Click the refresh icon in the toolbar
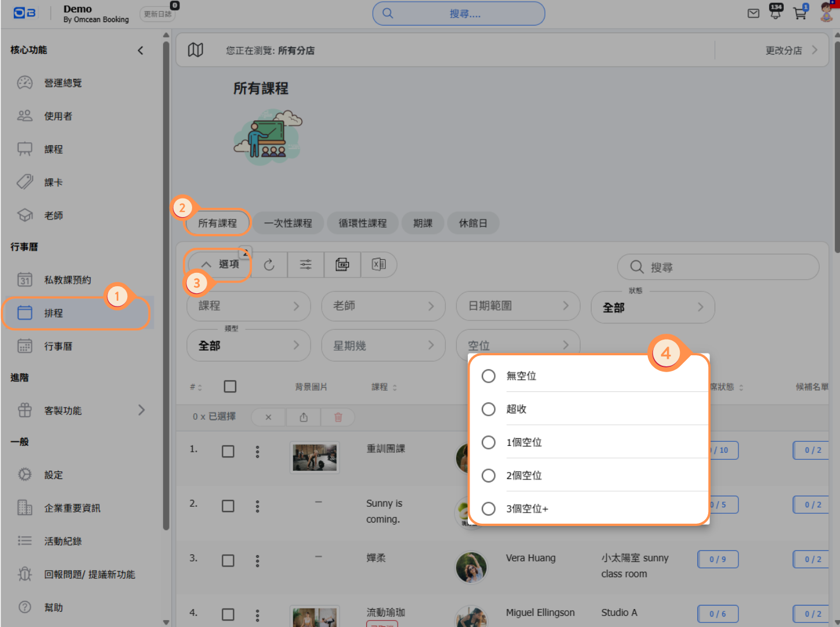The image size is (840, 627). pos(269,265)
